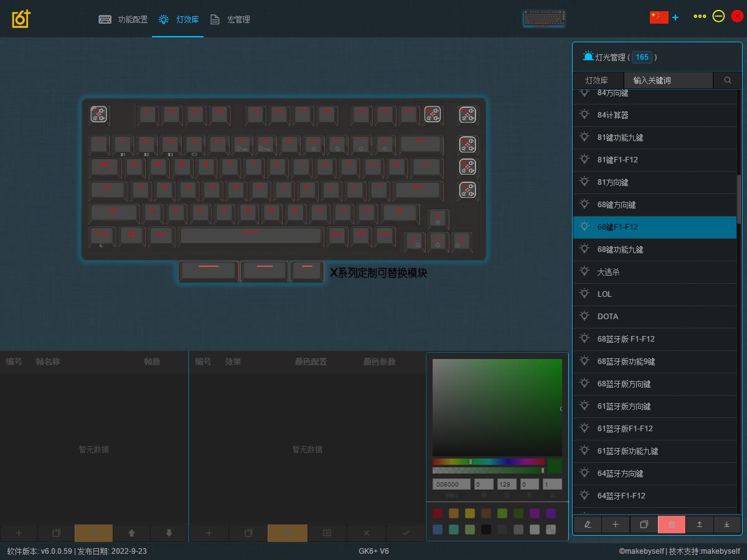
Task: Click the A alpha field showing 1
Action: pos(552,484)
